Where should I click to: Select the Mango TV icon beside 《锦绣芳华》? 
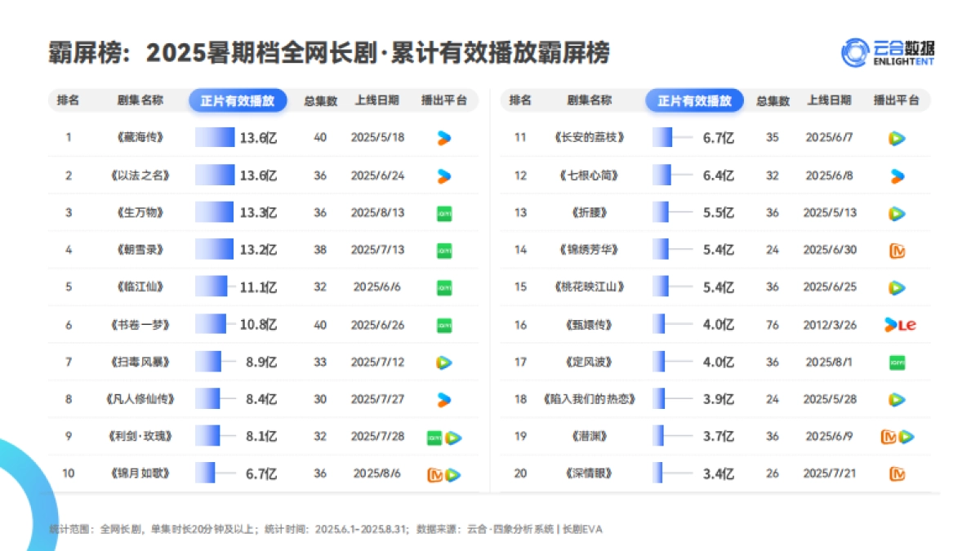pos(896,249)
